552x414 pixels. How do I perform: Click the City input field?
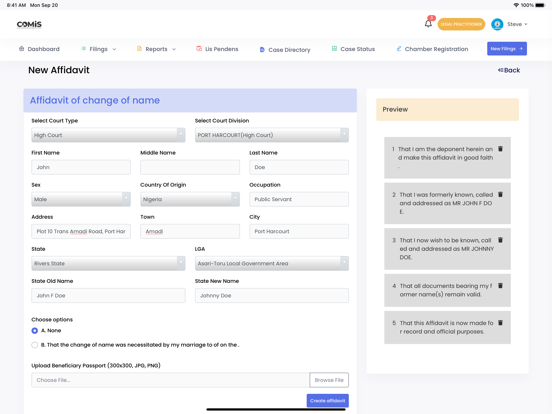[x=299, y=231]
